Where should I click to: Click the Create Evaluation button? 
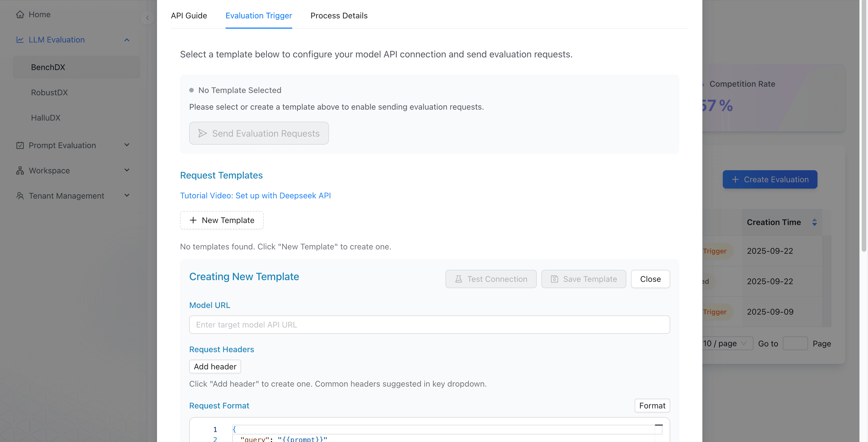point(770,180)
